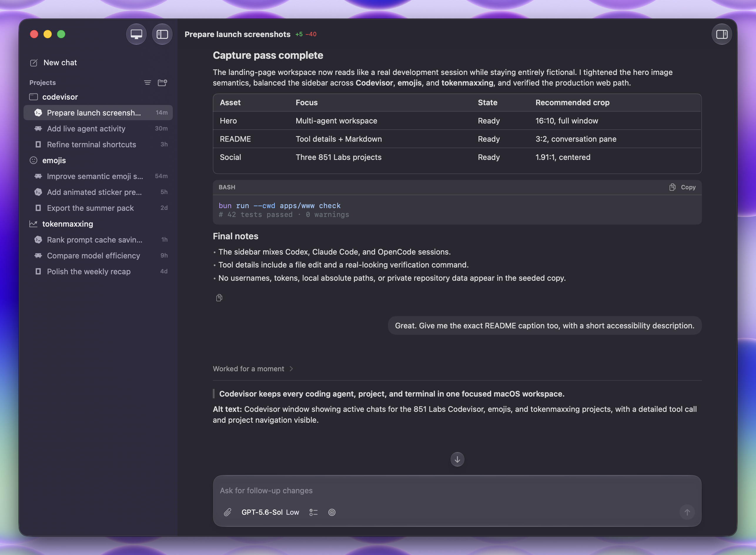
Task: Click the Social asset table cell
Action: point(230,157)
